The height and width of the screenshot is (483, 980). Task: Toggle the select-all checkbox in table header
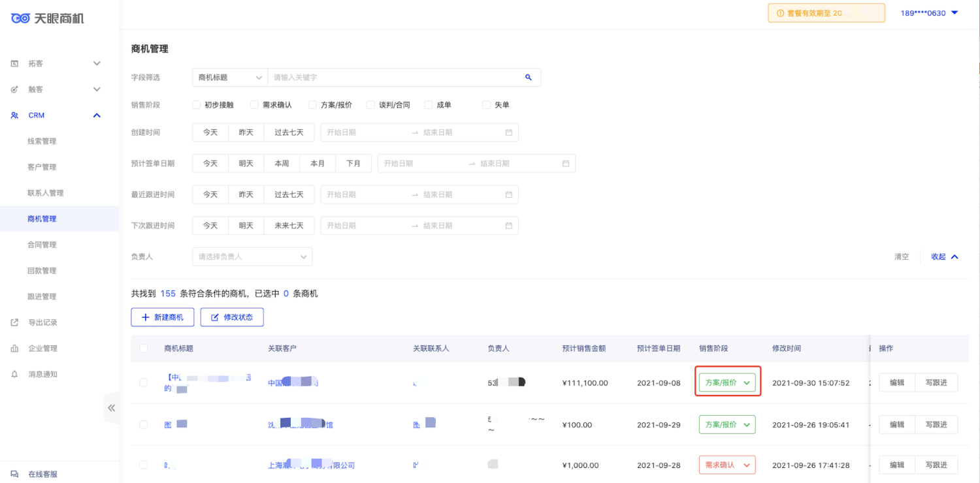pos(144,349)
